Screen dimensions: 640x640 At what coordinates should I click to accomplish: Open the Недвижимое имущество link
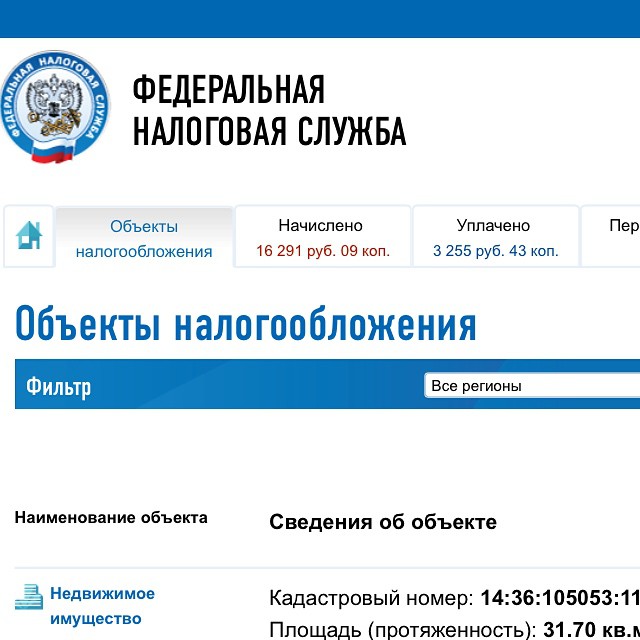102,606
